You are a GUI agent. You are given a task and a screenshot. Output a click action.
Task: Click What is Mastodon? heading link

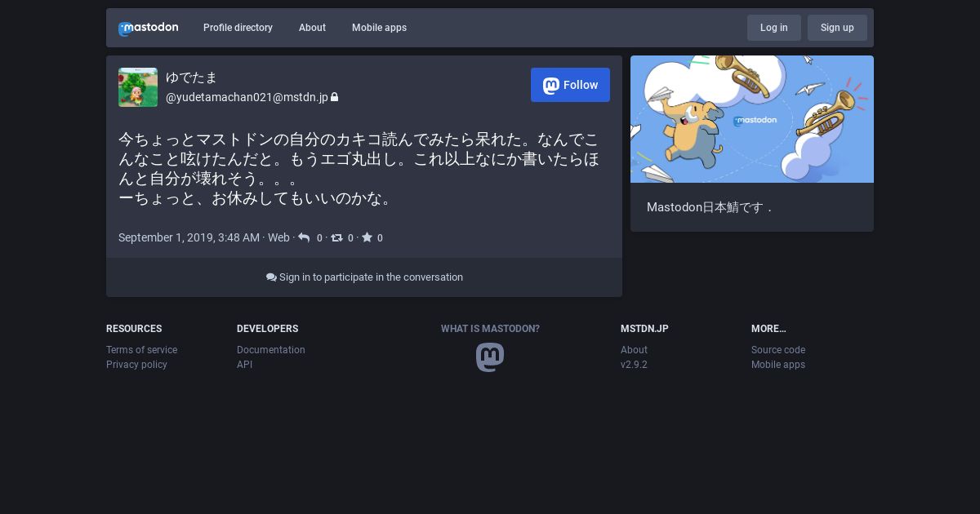click(x=490, y=329)
